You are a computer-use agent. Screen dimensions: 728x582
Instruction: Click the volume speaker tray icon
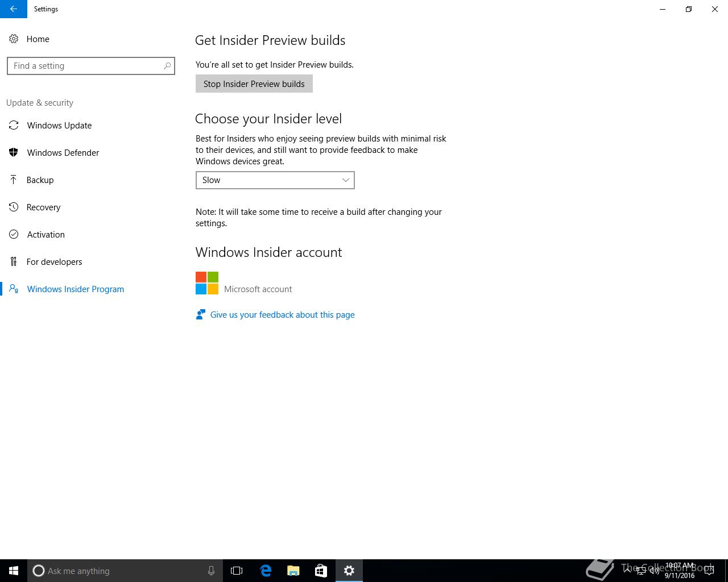(655, 571)
